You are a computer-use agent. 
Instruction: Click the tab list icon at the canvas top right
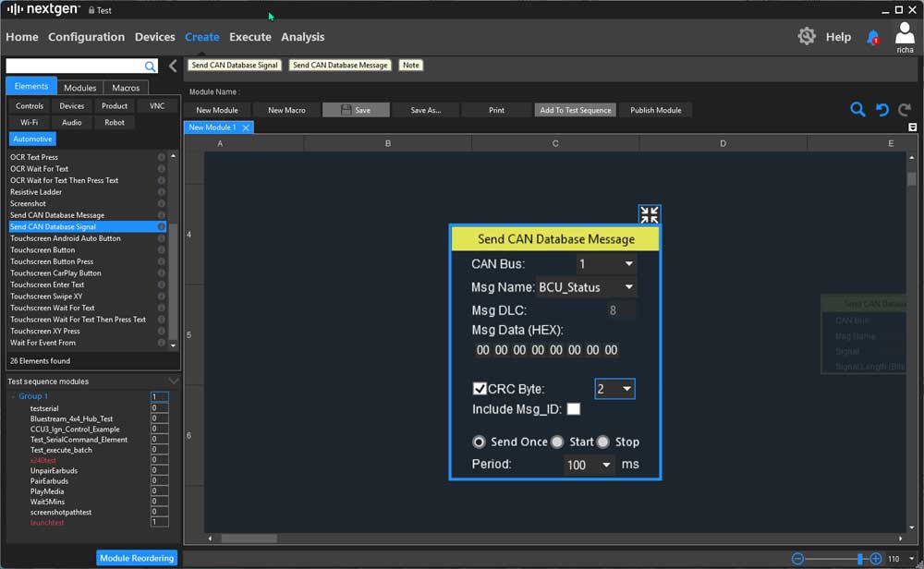tap(912, 127)
